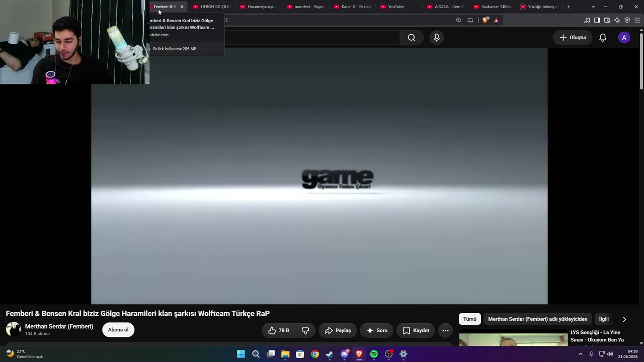Click the Paylaş share button
Viewport: 644px width, 362px height.
point(338,330)
